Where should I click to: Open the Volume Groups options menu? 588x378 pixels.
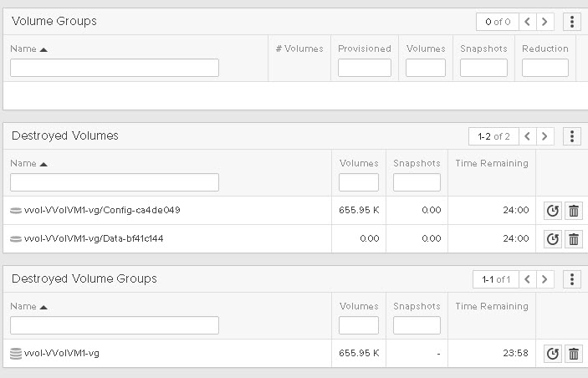pos(572,22)
